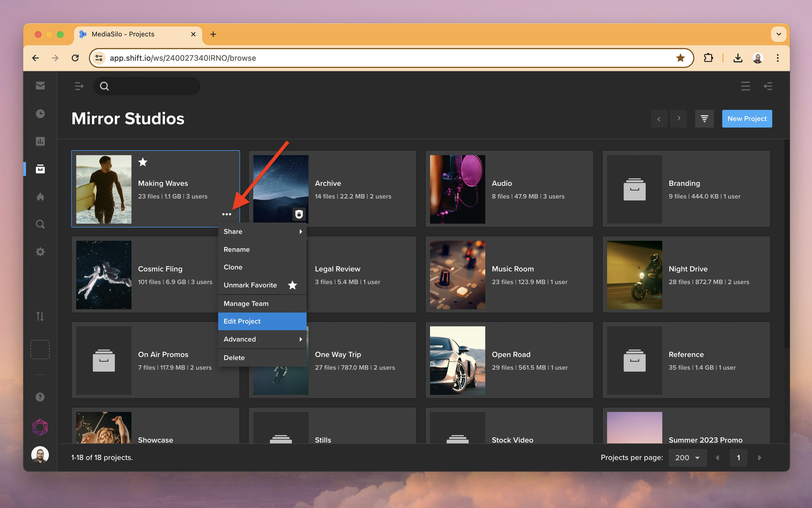Click the help question mark icon
This screenshot has width=812, height=508.
(40, 397)
